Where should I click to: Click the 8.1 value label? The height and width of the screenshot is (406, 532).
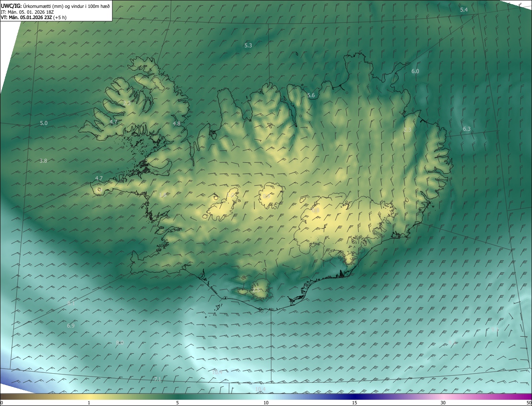pyautogui.click(x=71, y=303)
